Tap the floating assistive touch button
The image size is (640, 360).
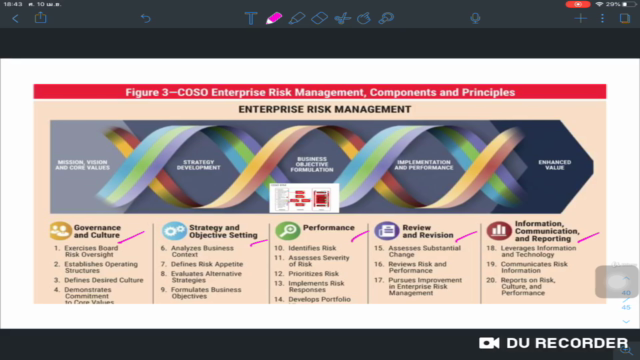click(616, 282)
